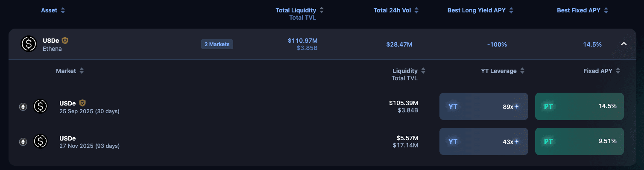Click the gold shield badge beside USDe Ethena
The height and width of the screenshot is (170, 644).
coord(65,41)
